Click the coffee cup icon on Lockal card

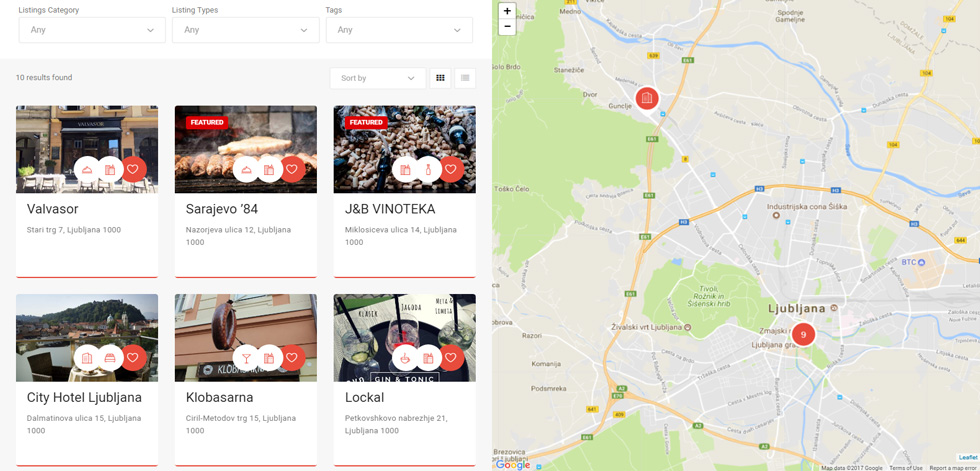point(404,358)
